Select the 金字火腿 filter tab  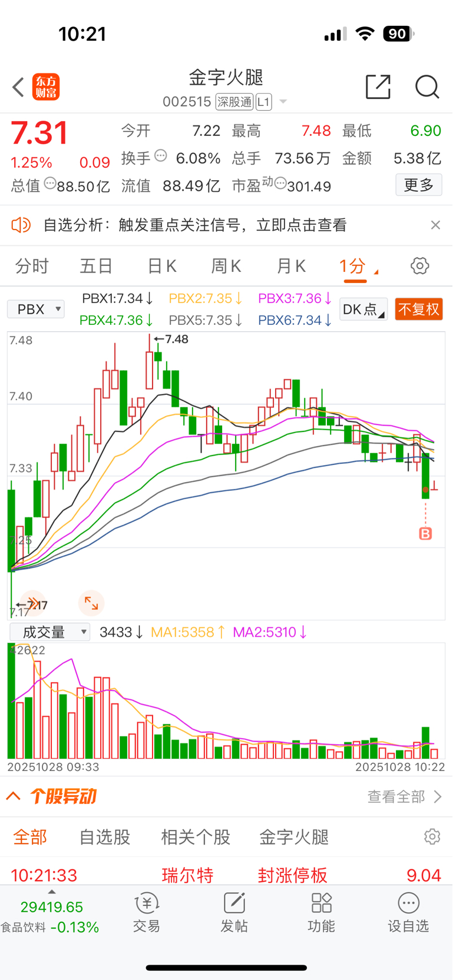tap(294, 837)
